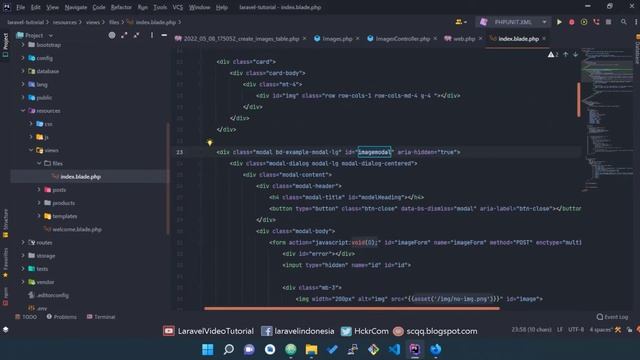Expand the database folder
Screen dimensions: 640x360
tap(23, 71)
